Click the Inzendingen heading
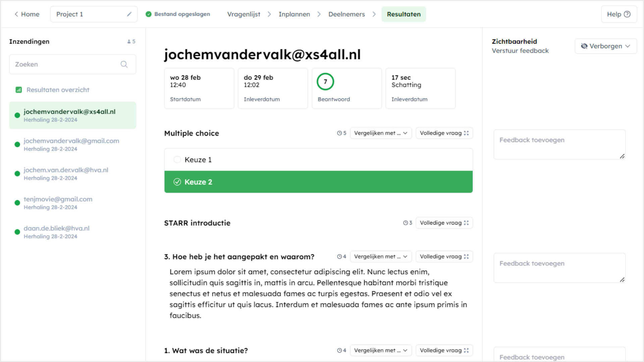Screen dimensions: 644x362 click(29, 42)
